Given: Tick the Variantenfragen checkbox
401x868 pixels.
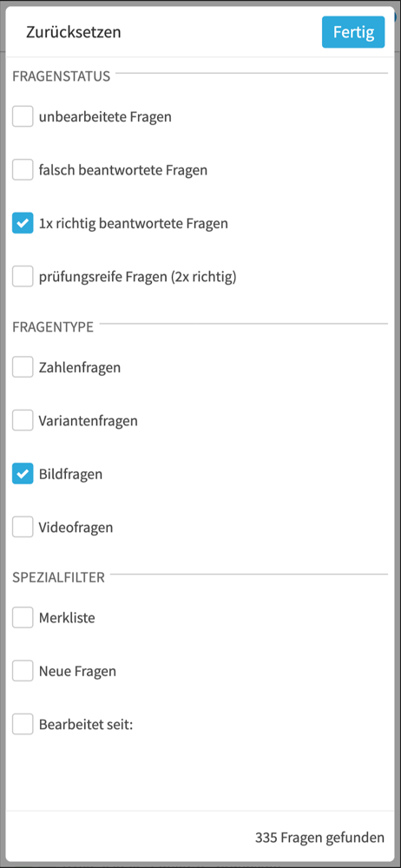Looking at the screenshot, I should (23, 421).
